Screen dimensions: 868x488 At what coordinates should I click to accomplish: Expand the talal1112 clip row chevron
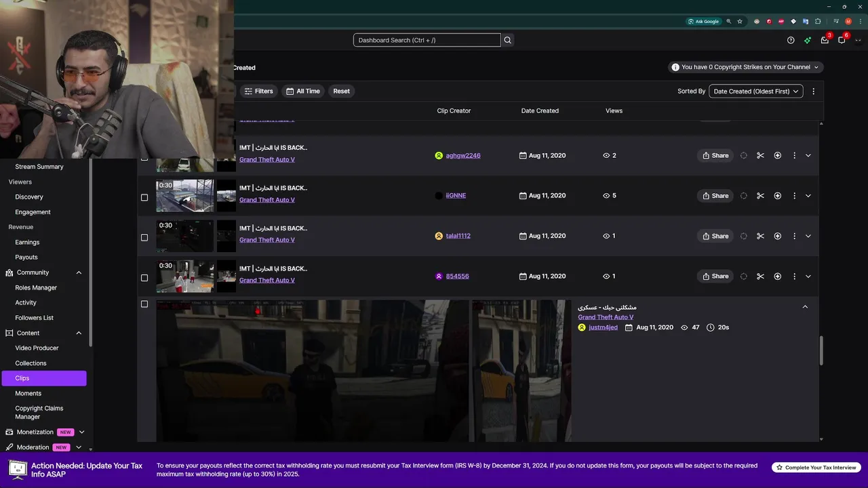coord(808,236)
